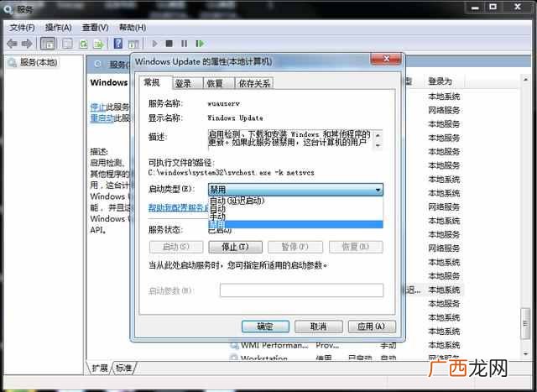Image resolution: width=537 pixels, height=392 pixels.
Task: Click the 启动类型 combo box arrow
Action: (378, 190)
